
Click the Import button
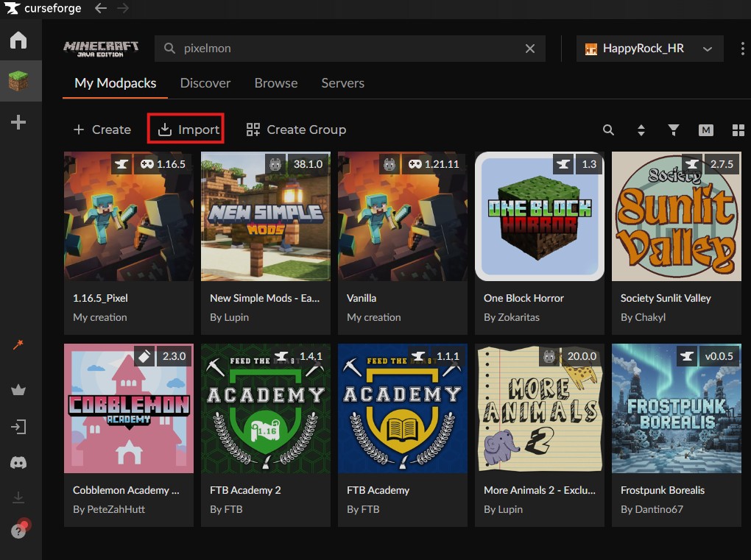188,130
